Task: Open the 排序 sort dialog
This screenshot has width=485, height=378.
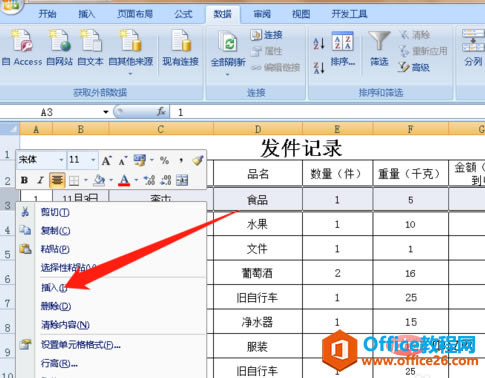Action: click(343, 49)
